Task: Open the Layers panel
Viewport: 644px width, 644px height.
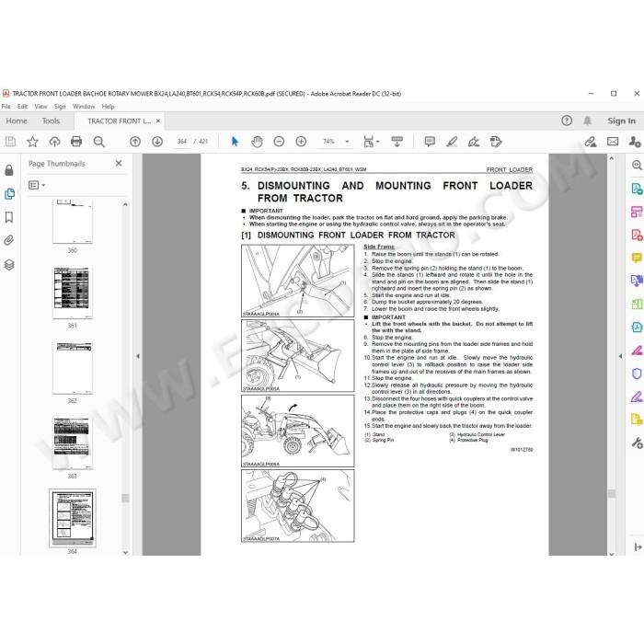Action: pos(9,265)
